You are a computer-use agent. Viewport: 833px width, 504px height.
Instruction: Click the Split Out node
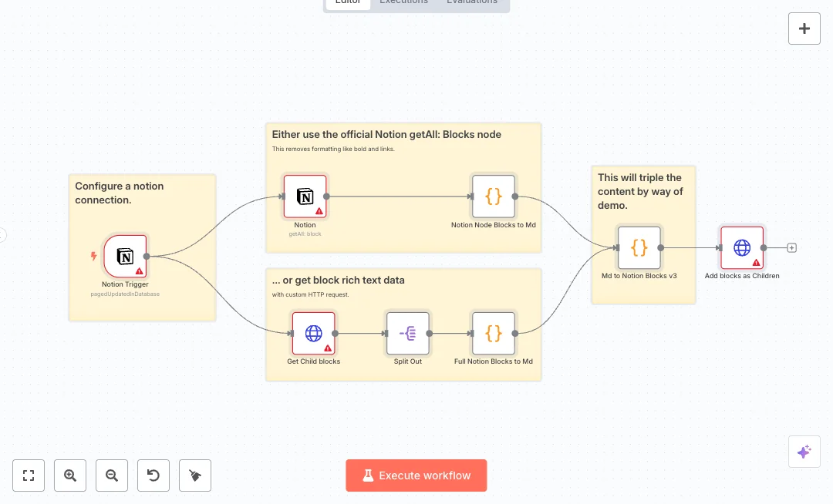407,333
